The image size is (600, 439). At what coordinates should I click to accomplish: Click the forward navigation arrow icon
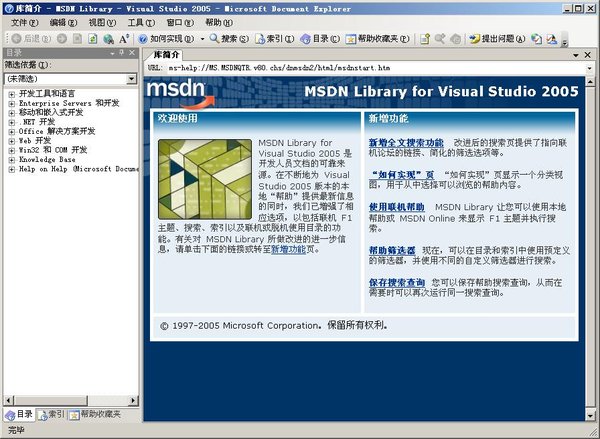click(x=62, y=39)
